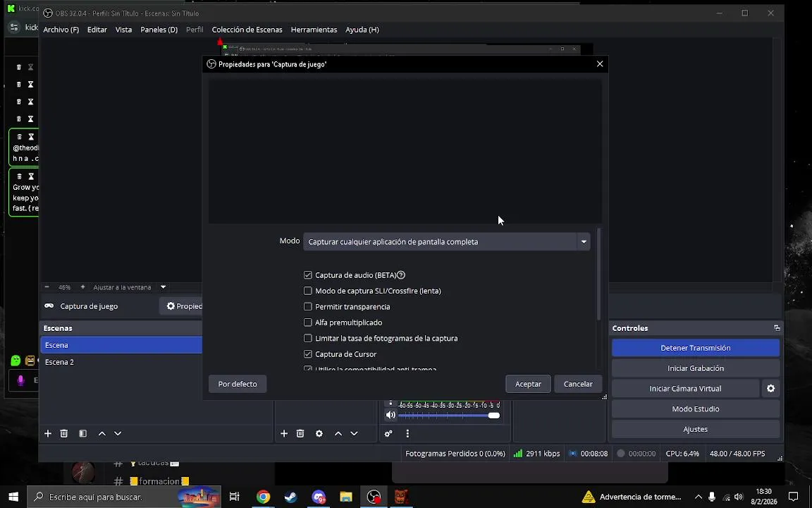Open the Advertencia de tormenta taskbar widget
Image resolution: width=812 pixels, height=508 pixels.
pos(632,497)
